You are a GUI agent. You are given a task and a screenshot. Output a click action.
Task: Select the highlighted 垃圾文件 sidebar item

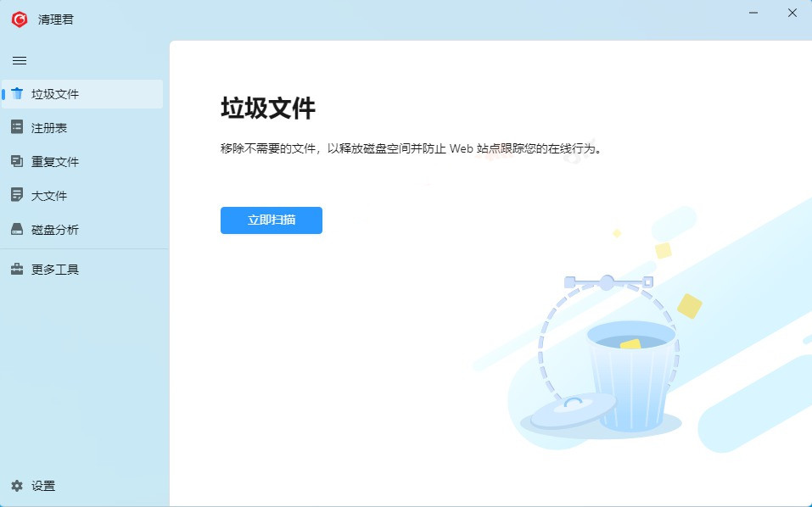[53, 94]
